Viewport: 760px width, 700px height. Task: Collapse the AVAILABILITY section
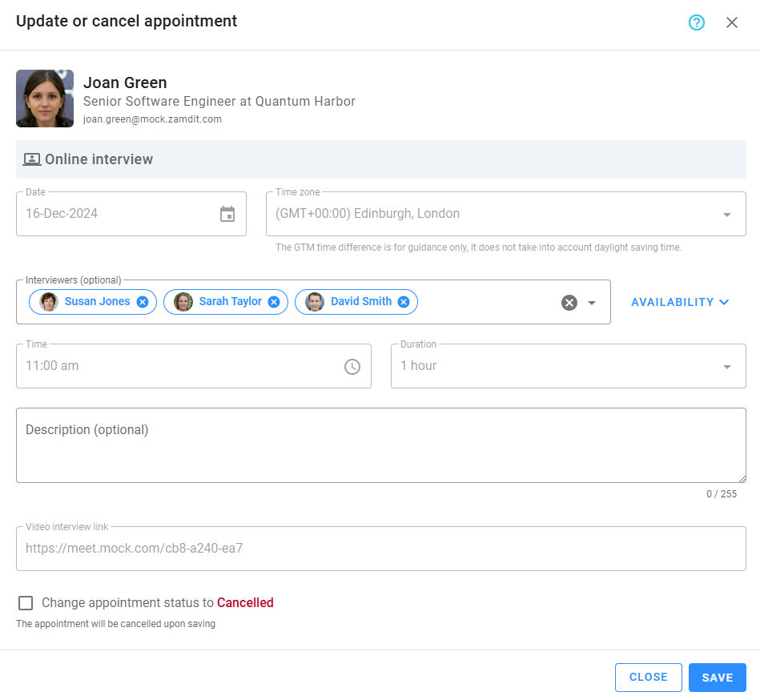[x=679, y=302]
